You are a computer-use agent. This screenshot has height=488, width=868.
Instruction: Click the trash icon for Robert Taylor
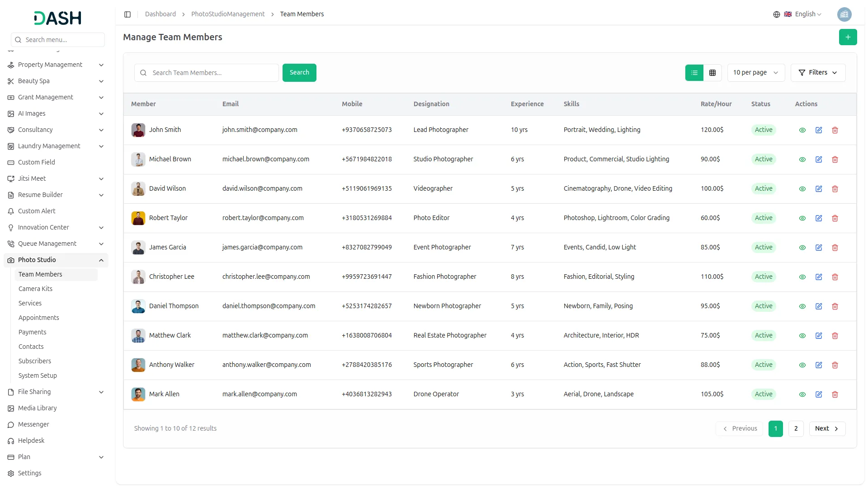pyautogui.click(x=835, y=218)
